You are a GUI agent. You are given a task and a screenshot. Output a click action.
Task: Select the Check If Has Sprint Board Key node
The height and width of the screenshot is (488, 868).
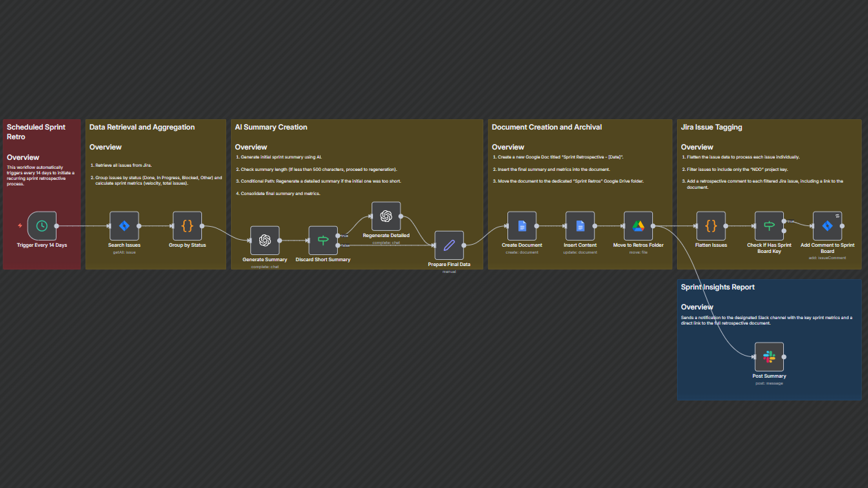(x=769, y=225)
